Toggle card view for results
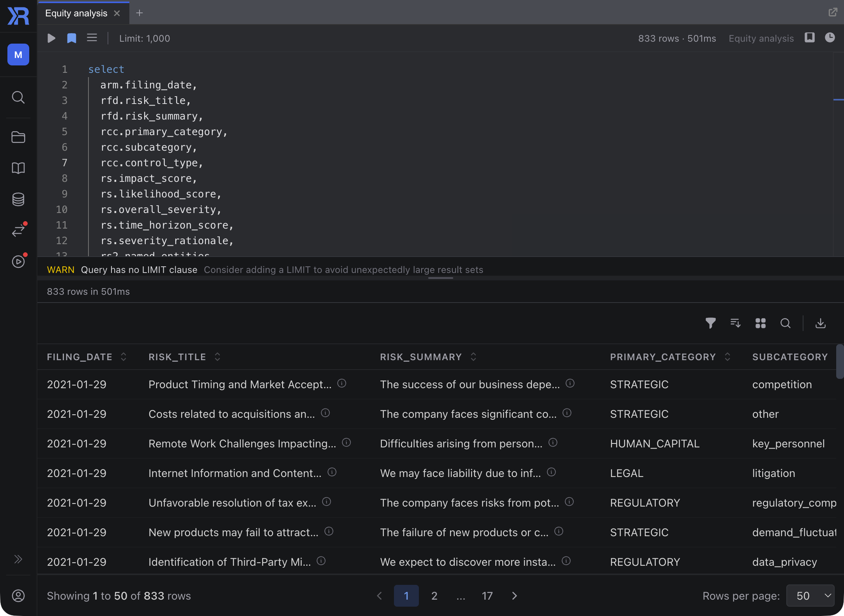The height and width of the screenshot is (616, 844). pyautogui.click(x=760, y=323)
